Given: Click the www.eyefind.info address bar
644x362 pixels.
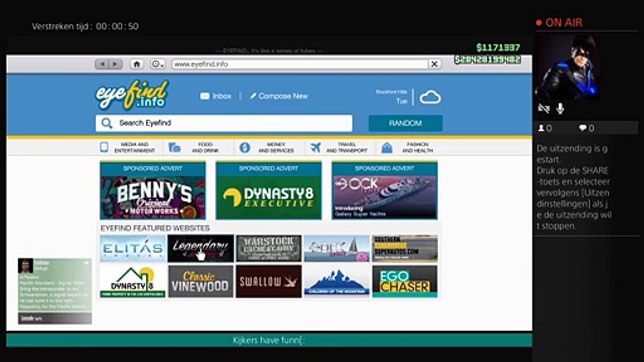Looking at the screenshot, I should [x=300, y=64].
